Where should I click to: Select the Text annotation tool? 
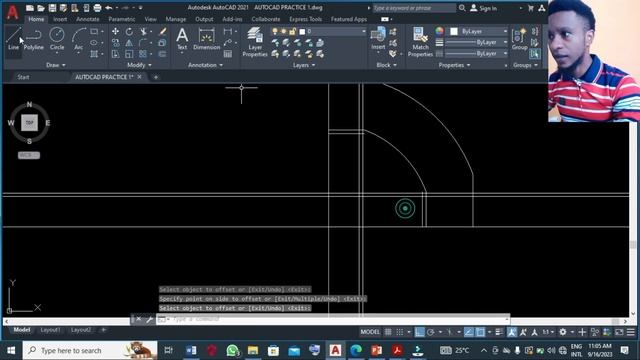(182, 39)
